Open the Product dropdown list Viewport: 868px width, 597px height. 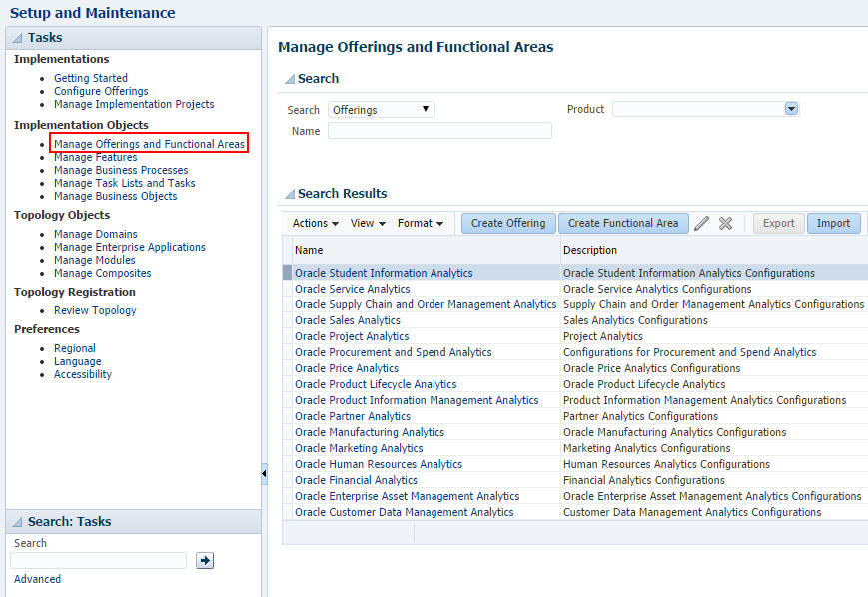(791, 109)
